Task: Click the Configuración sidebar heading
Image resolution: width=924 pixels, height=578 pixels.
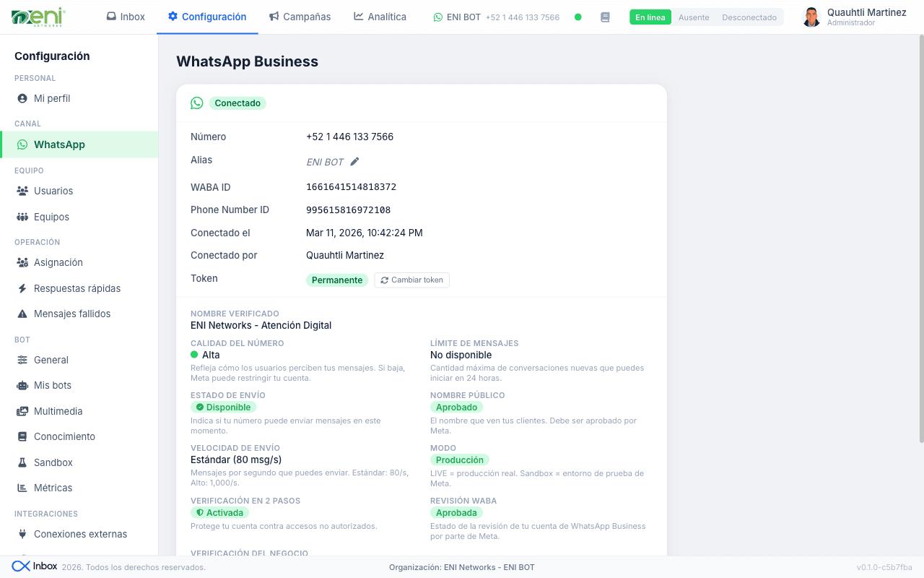Action: point(52,56)
